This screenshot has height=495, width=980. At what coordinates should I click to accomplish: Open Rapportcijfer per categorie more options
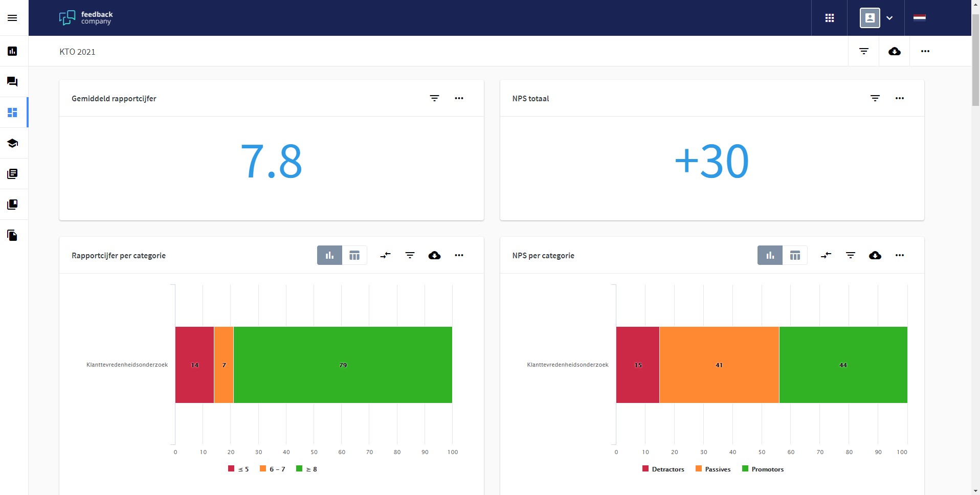tap(459, 255)
